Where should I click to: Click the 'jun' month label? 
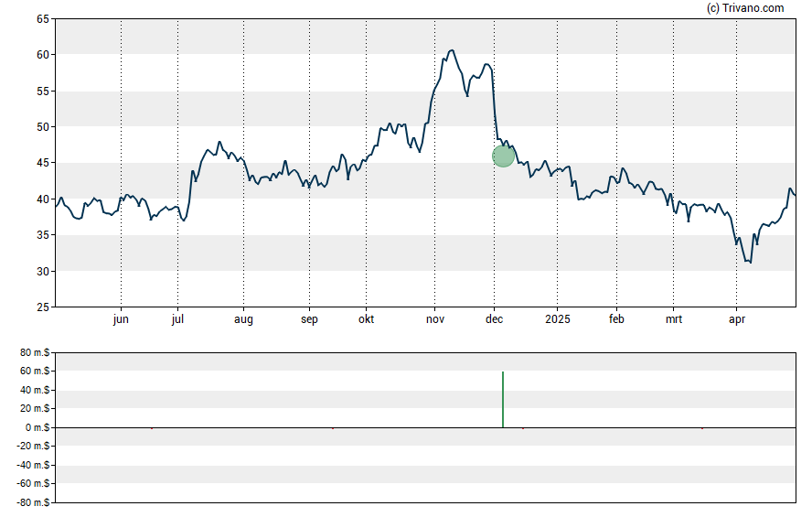pos(121,319)
